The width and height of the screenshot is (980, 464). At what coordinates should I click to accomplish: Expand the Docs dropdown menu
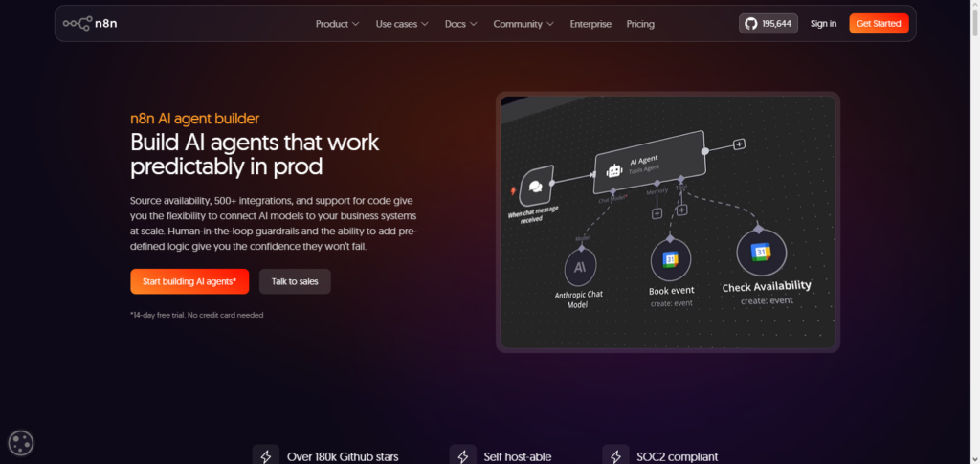tap(461, 24)
